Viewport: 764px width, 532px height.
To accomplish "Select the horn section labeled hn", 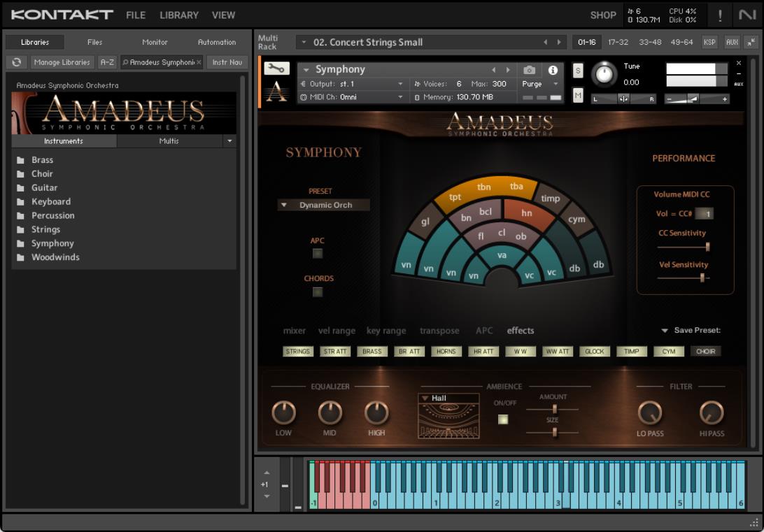I will point(527,213).
